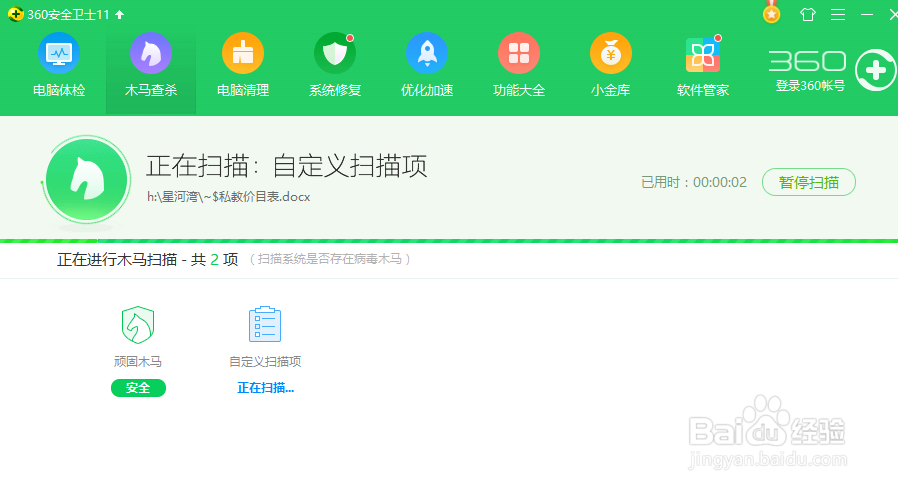The width and height of the screenshot is (898, 491).
Task: Click the file path h:\星河湾 text
Action: (229, 197)
